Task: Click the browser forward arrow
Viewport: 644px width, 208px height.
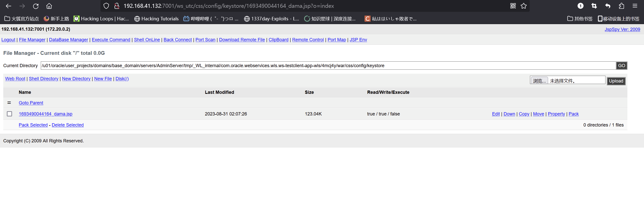Action: click(22, 6)
